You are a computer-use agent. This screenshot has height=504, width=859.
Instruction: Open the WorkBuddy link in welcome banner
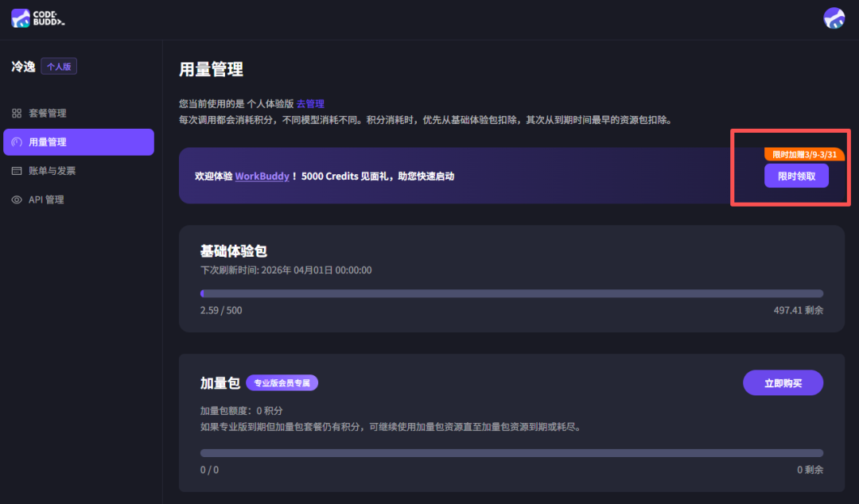[262, 176]
